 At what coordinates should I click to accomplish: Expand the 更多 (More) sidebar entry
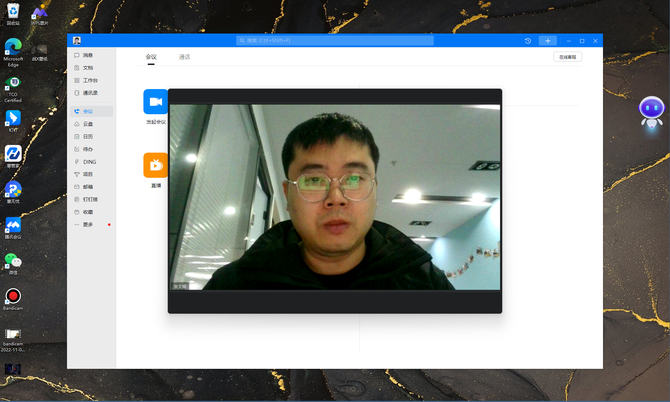[87, 224]
